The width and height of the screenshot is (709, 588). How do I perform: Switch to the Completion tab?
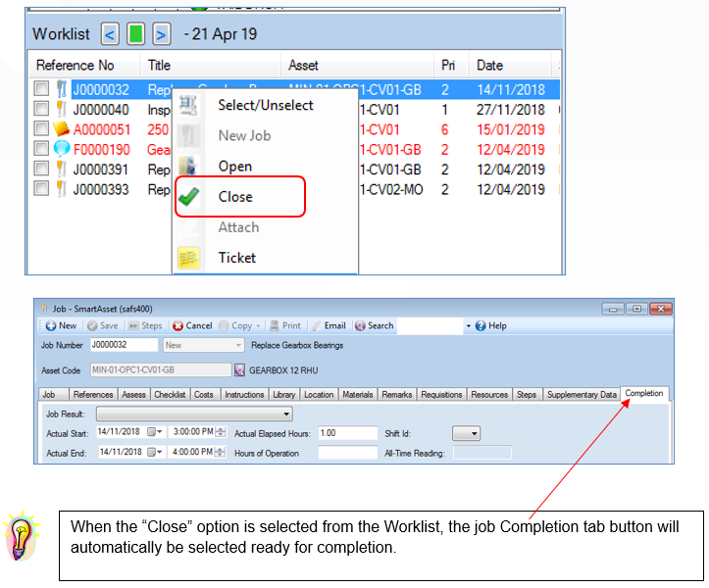coord(644,393)
